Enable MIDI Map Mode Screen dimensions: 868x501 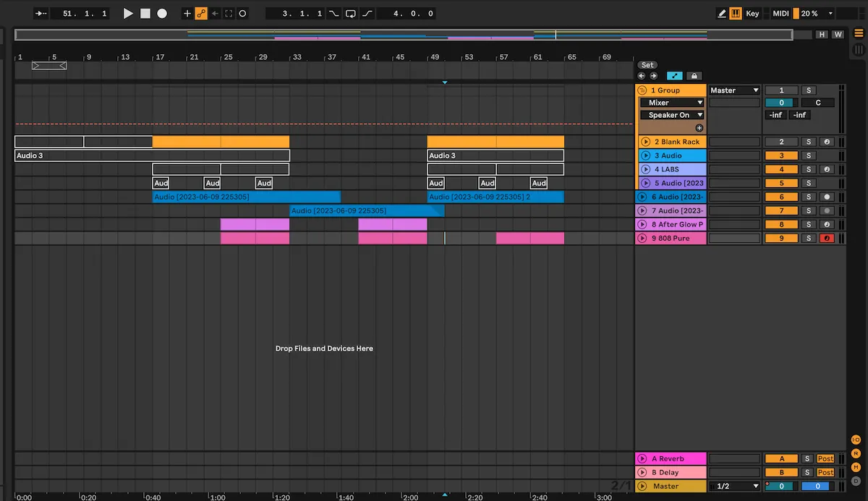780,13
